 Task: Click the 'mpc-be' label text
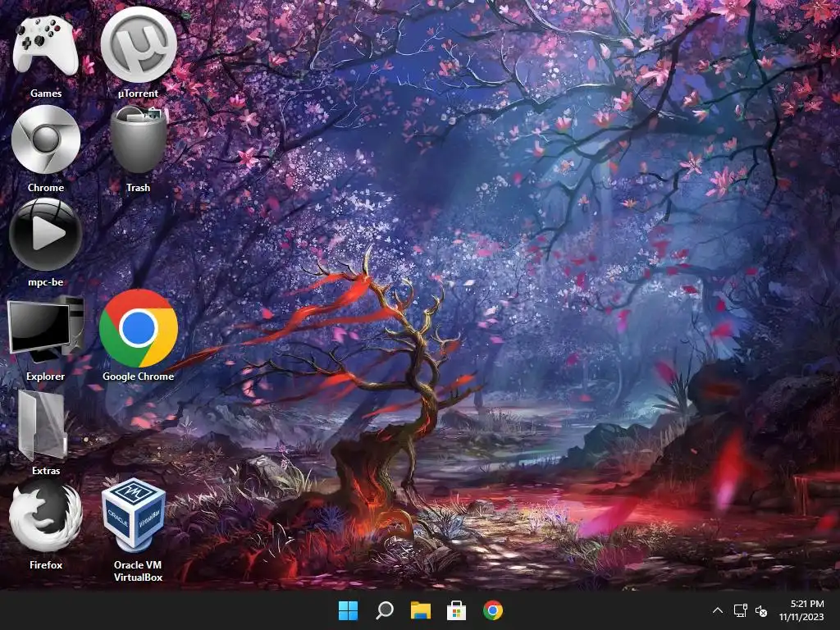46,282
